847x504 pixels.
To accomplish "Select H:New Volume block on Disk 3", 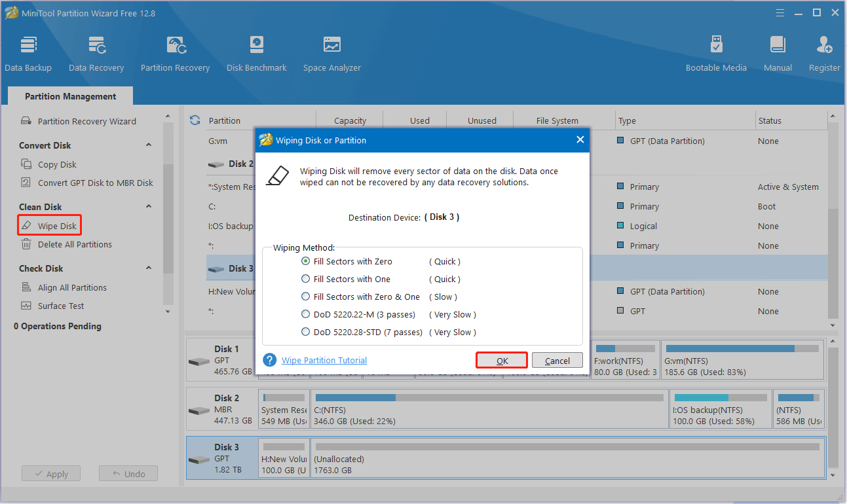I will pyautogui.click(x=284, y=458).
